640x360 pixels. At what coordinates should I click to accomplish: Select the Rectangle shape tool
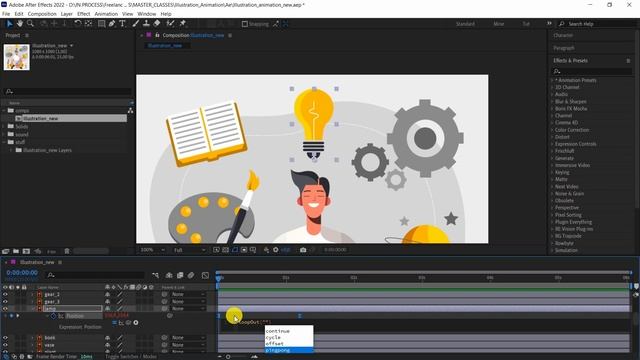[x=101, y=24]
